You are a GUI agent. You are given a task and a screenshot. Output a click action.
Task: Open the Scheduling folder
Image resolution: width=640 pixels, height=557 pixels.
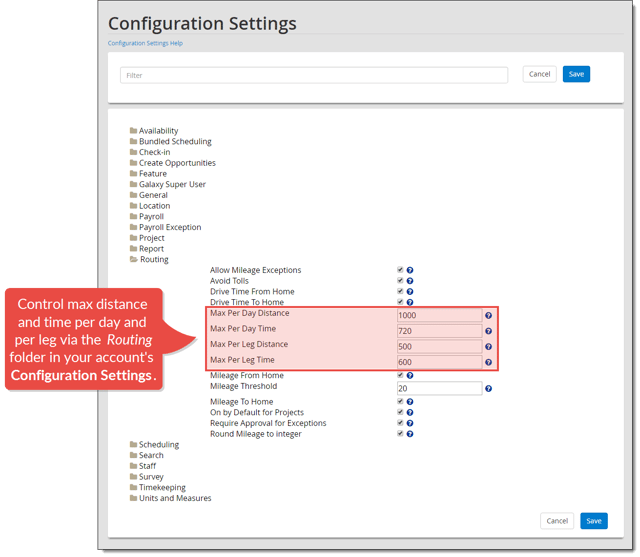pos(154,444)
